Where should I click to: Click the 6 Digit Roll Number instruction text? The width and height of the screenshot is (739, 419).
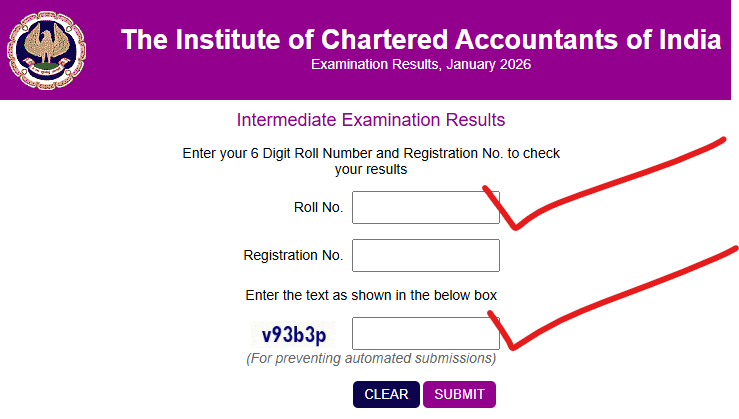(371, 154)
